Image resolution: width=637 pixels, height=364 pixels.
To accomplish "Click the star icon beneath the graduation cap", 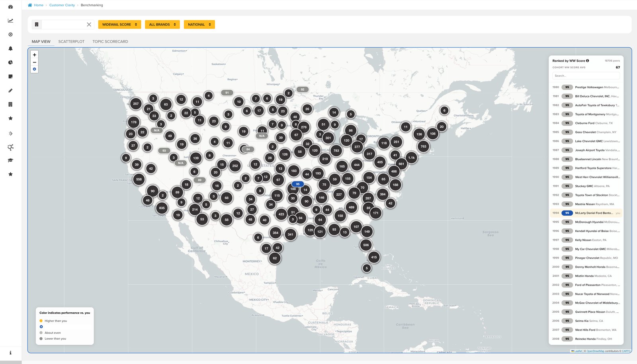I will click(10, 174).
